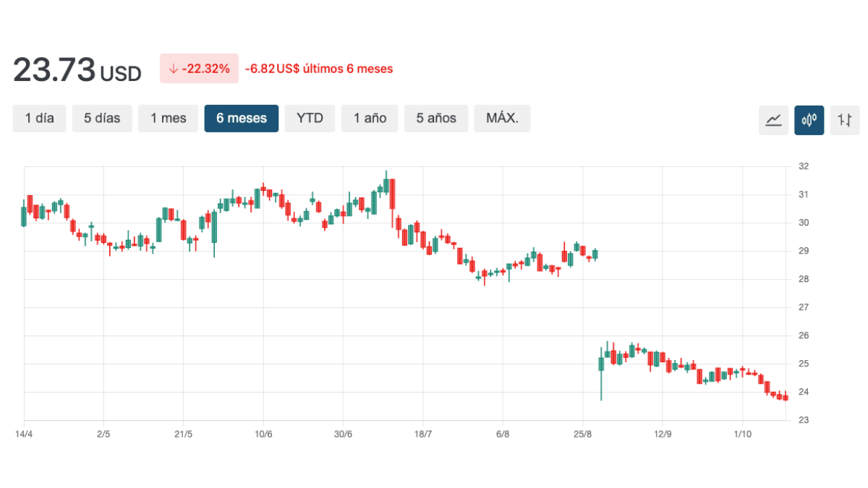Image resolution: width=868 pixels, height=488 pixels.
Task: Select the 1 día time range
Action: pos(39,118)
